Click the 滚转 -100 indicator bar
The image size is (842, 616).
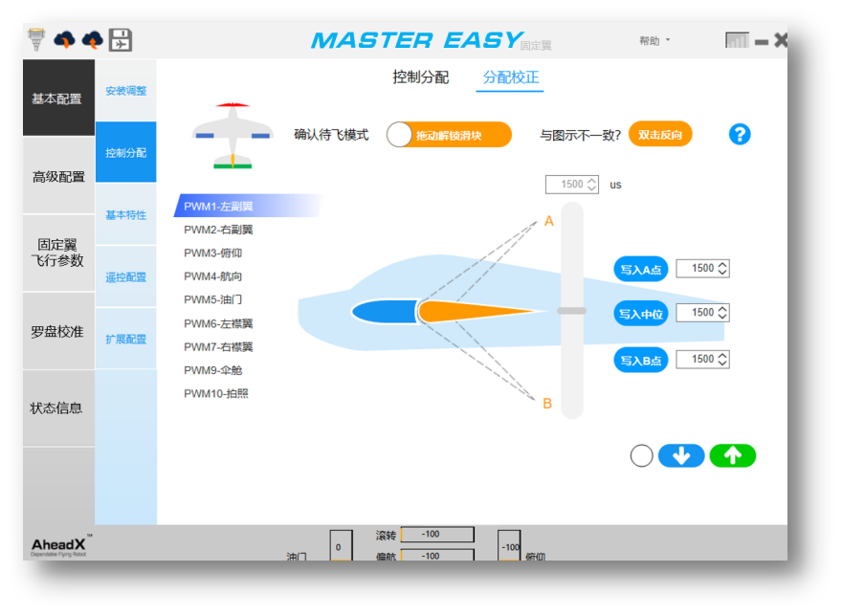437,535
